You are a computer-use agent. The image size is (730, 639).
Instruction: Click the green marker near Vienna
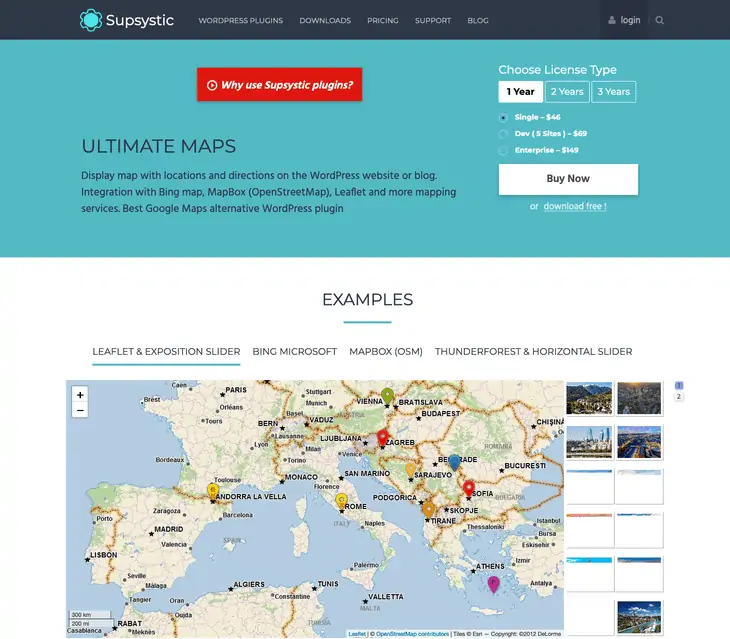[387, 397]
